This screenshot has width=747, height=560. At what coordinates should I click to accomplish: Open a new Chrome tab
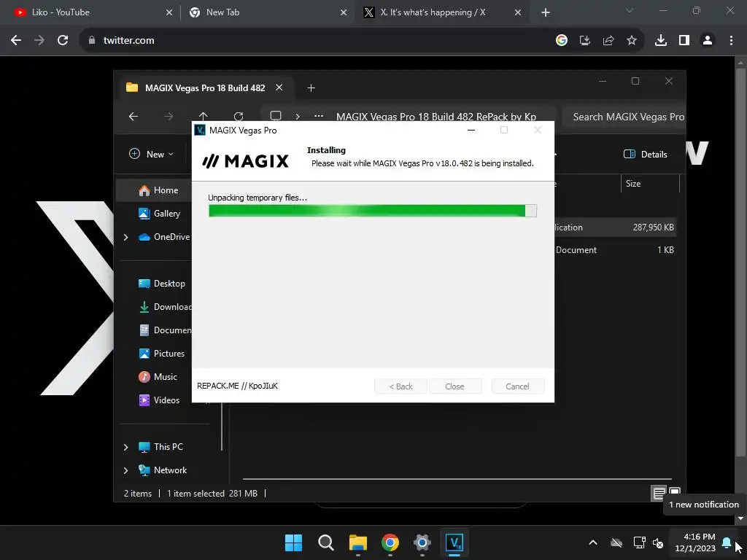tap(546, 12)
